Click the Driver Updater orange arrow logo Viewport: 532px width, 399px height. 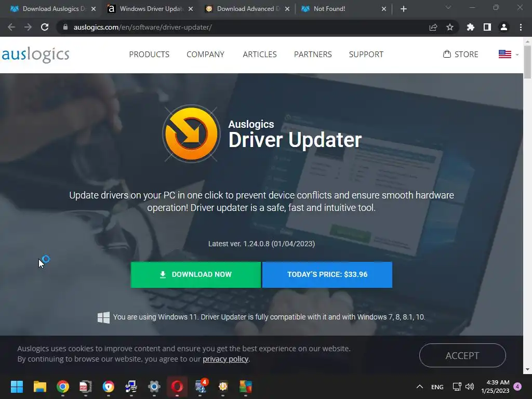click(x=191, y=134)
